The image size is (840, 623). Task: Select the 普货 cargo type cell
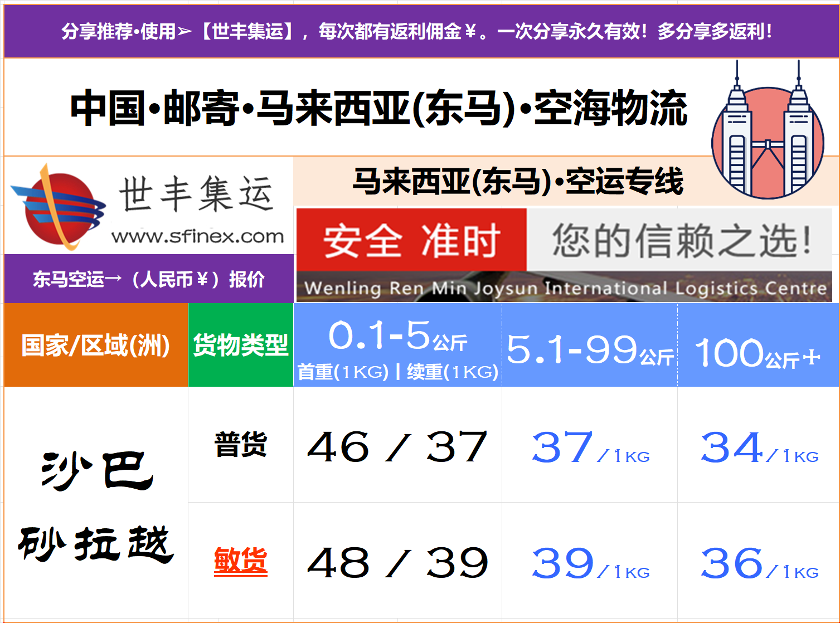pyautogui.click(x=241, y=445)
